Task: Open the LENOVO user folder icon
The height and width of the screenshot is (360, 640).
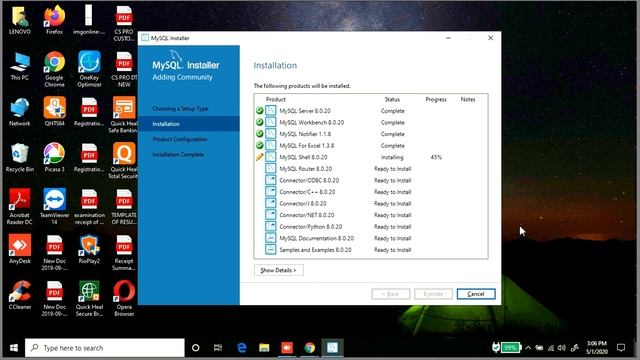Action: coord(20,20)
